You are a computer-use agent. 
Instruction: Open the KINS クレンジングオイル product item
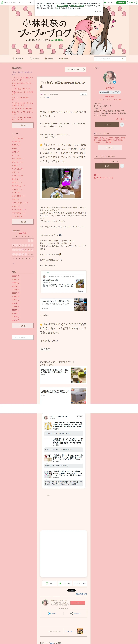64,426
